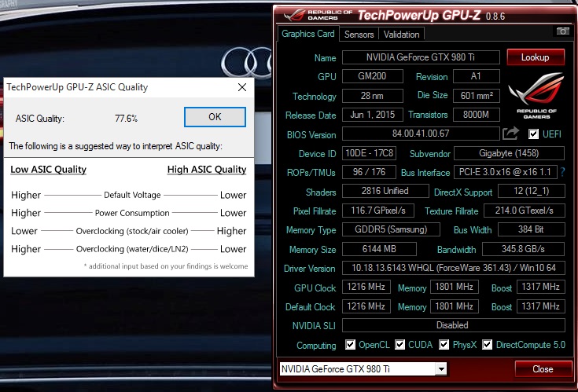Click the Transistors 8000M field

click(x=477, y=115)
